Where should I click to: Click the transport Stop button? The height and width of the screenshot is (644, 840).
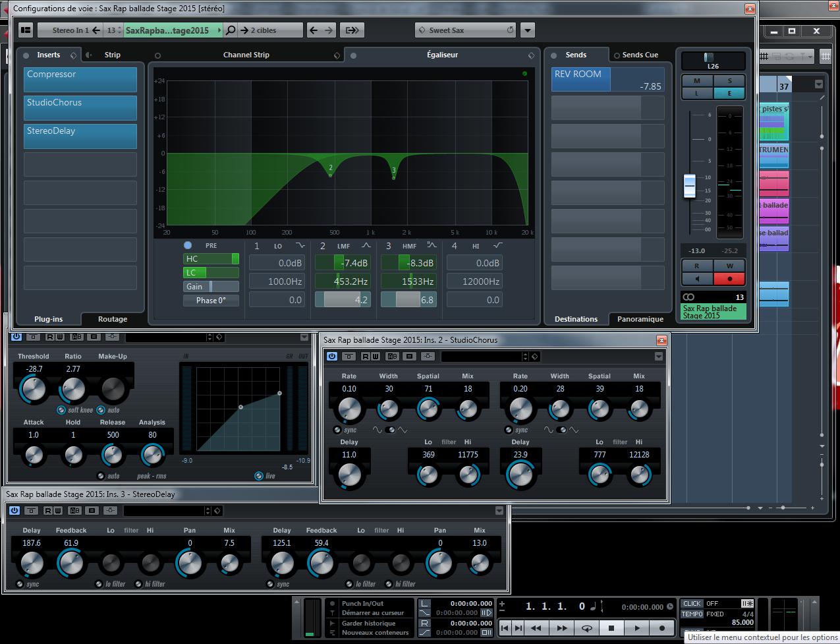coord(611,628)
